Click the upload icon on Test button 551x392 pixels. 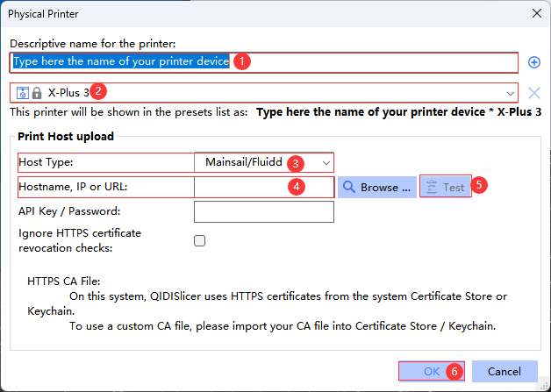pyautogui.click(x=431, y=187)
